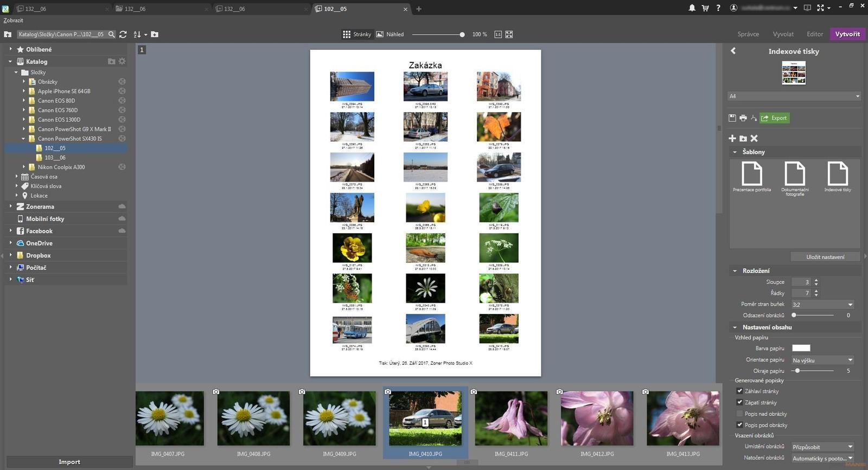Viewport: 868px width, 470px height.
Task: Switch to Stránky view mode
Action: coord(357,34)
